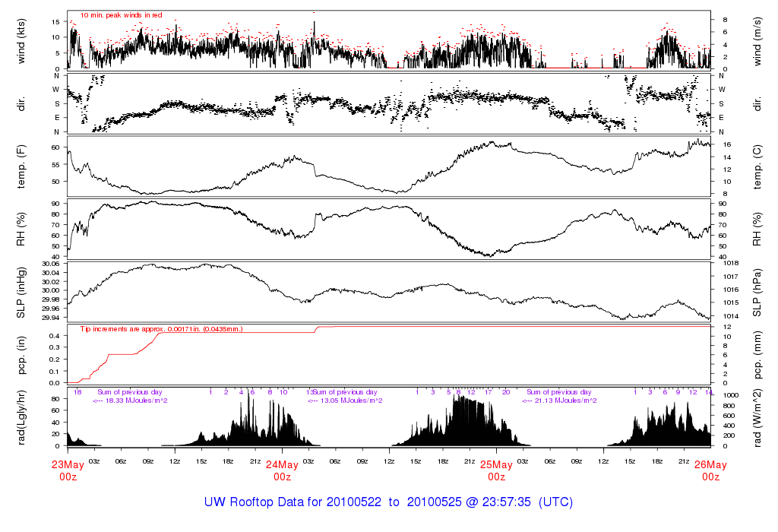The height and width of the screenshot is (532, 778).
Task: Click the '26May 00z' date label
Action: (710, 470)
